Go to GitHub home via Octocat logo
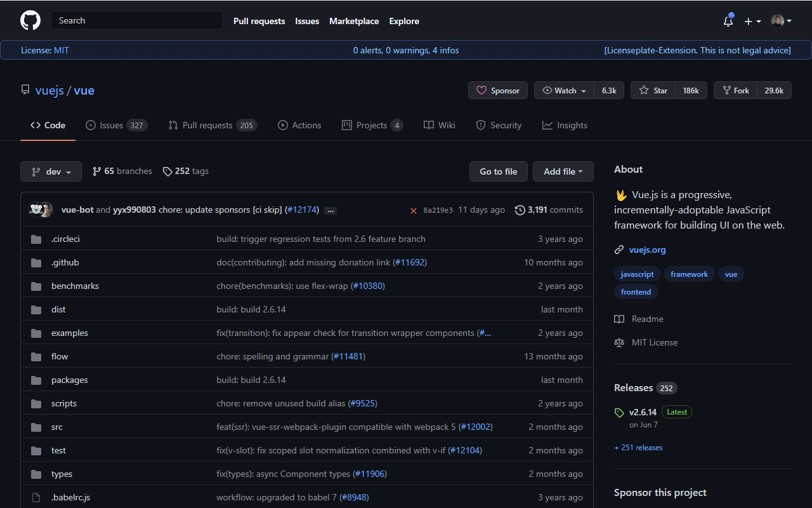The height and width of the screenshot is (508, 812). pyautogui.click(x=30, y=21)
